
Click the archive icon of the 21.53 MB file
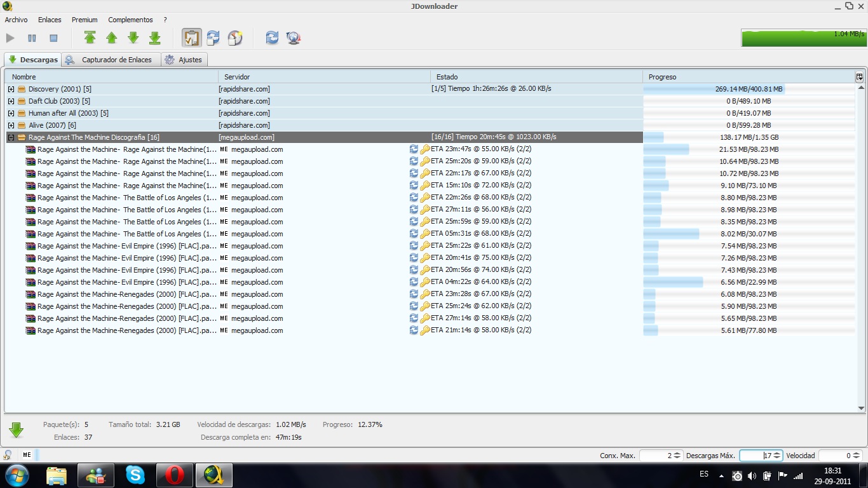click(x=31, y=150)
